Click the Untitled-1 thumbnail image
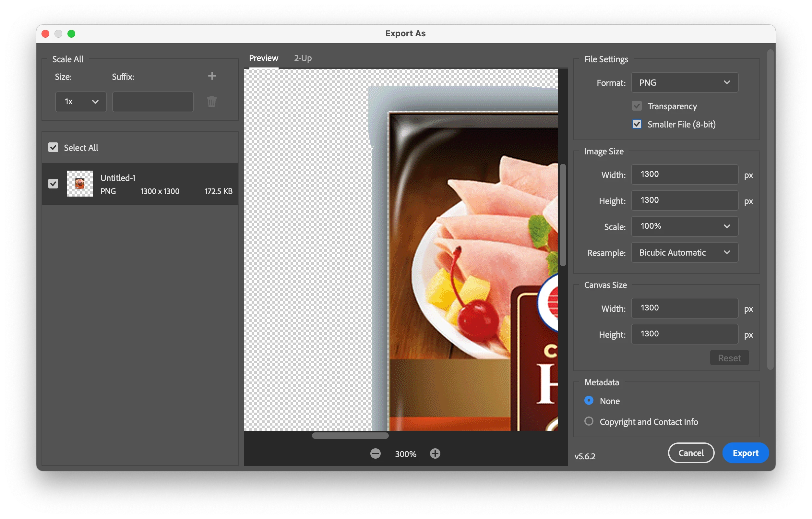 click(79, 184)
